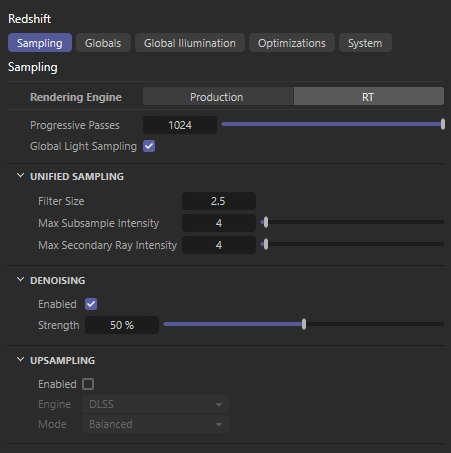
Task: Switch to the Globals tab
Action: tap(103, 43)
